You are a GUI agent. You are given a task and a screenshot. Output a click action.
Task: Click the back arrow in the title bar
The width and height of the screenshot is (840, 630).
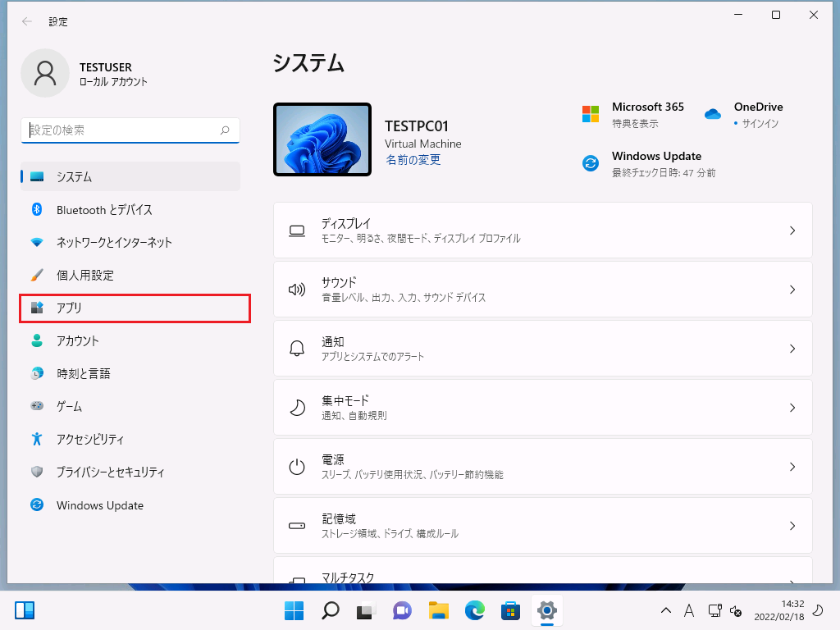27,22
